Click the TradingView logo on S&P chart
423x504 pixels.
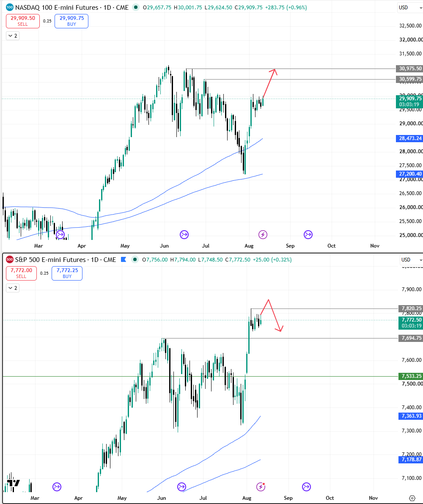(14, 483)
